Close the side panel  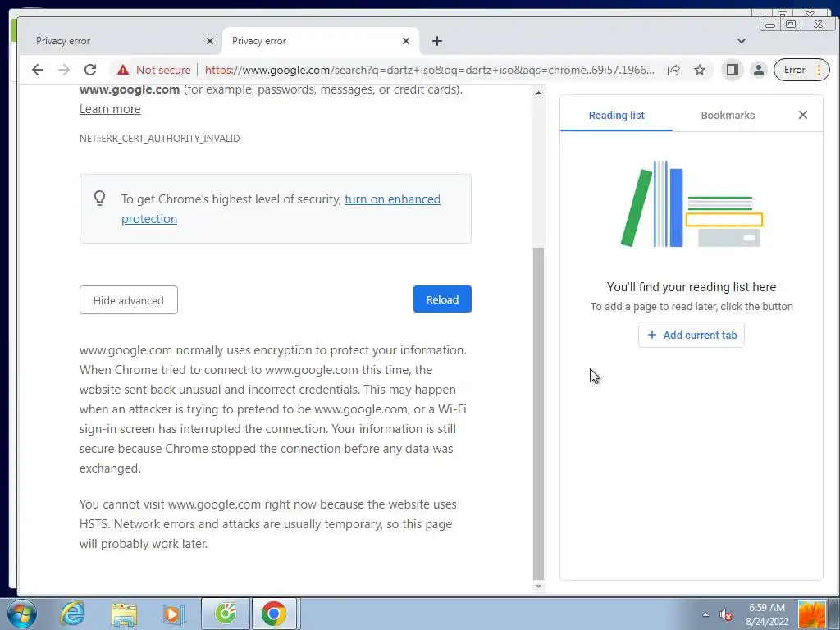click(x=802, y=115)
